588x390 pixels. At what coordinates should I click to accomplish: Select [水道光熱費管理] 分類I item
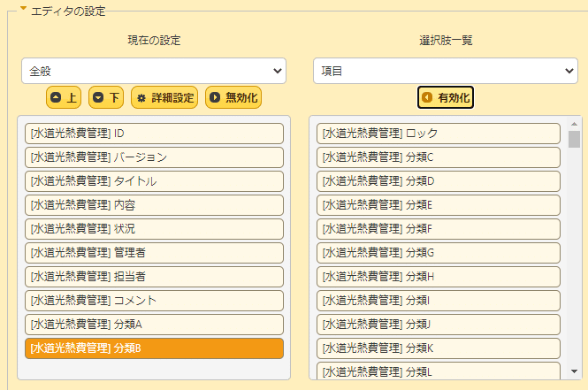(439, 301)
